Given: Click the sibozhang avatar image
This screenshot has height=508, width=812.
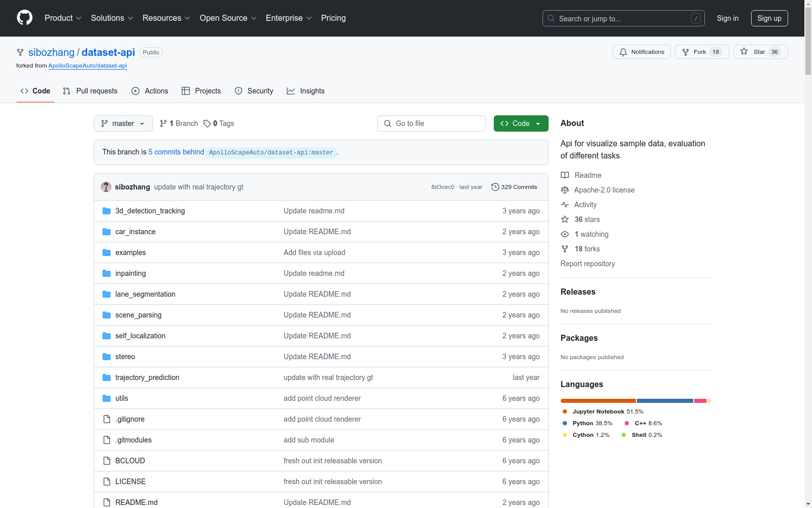Looking at the screenshot, I should [106, 187].
